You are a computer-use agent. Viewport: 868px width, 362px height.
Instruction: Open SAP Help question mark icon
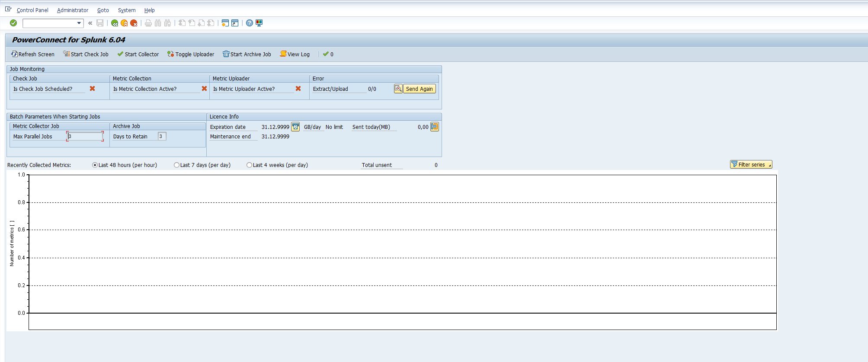point(250,23)
